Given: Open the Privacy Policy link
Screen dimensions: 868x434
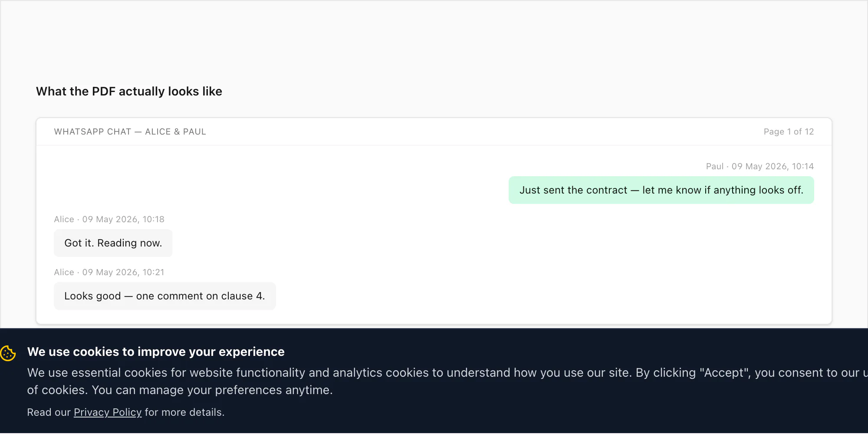Looking at the screenshot, I should tap(108, 412).
